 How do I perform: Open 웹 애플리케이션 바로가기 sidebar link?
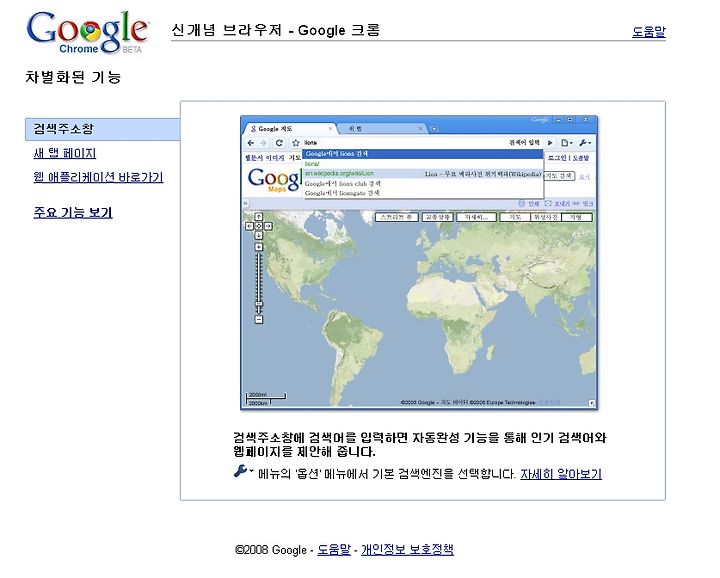tap(98, 177)
